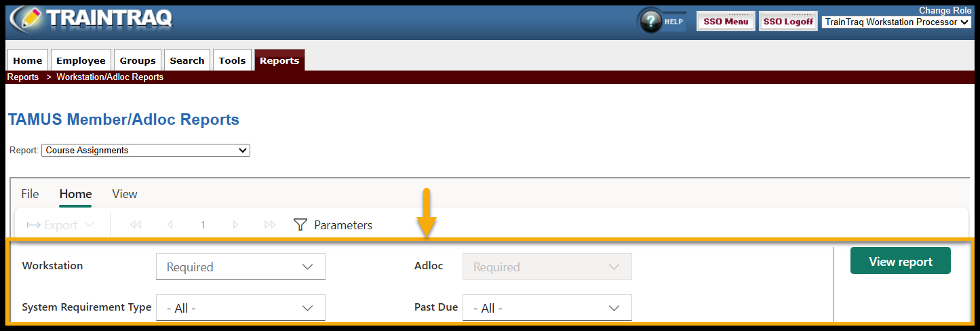Viewport: 980px width, 331px height.
Task: Click the Reports breadcrumb link
Action: pos(23,77)
